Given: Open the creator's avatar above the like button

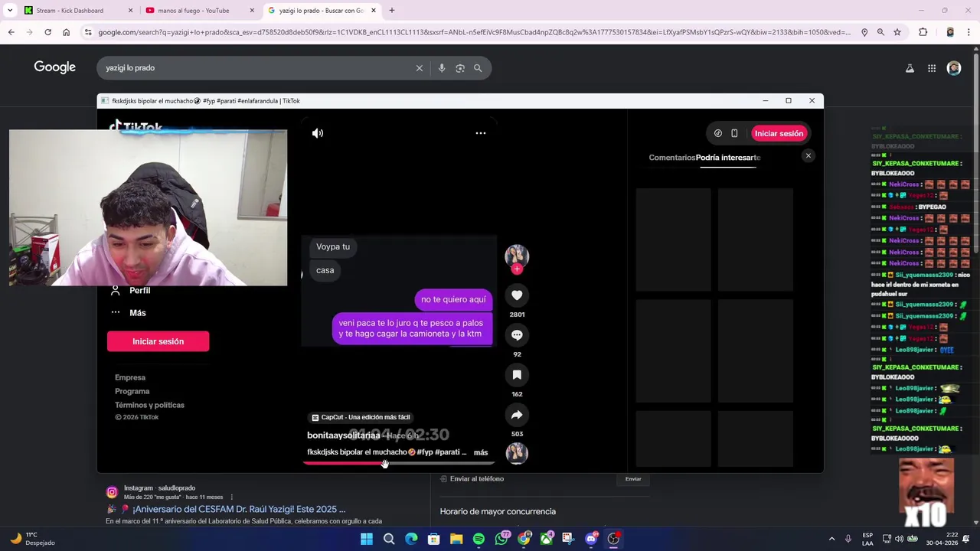Looking at the screenshot, I should (x=517, y=255).
